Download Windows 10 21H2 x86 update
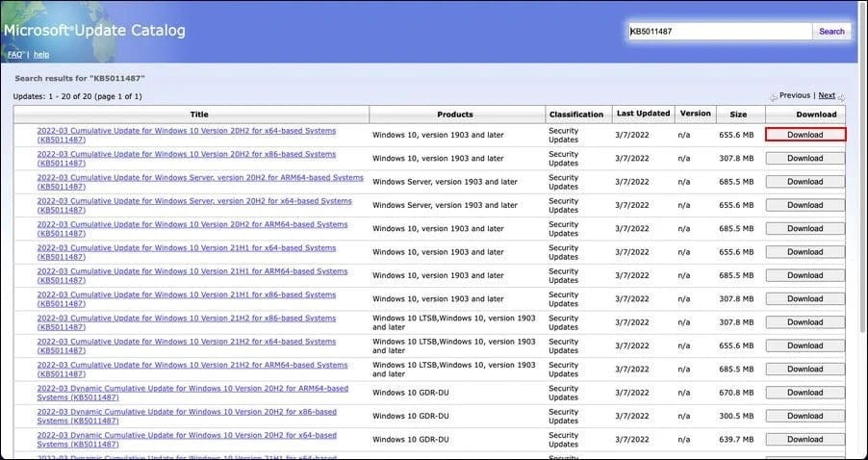The width and height of the screenshot is (868, 460). pos(805,322)
